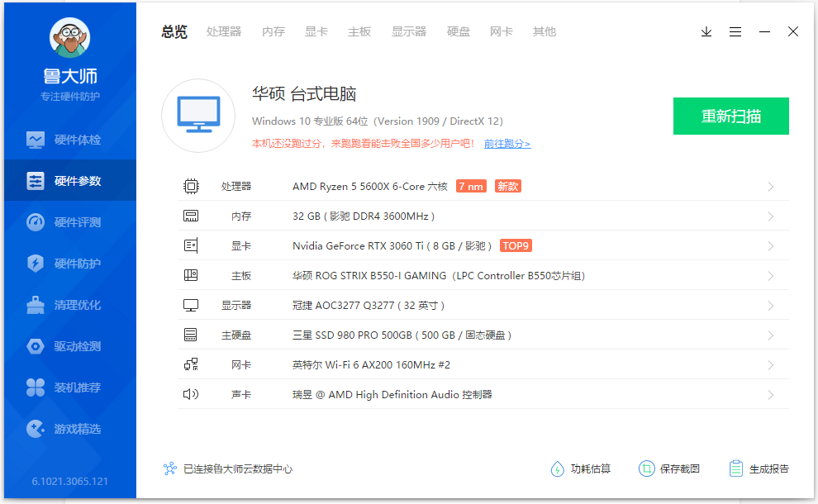The width and height of the screenshot is (818, 504).
Task: Click the 新款 badge on processor
Action: pyautogui.click(x=507, y=186)
